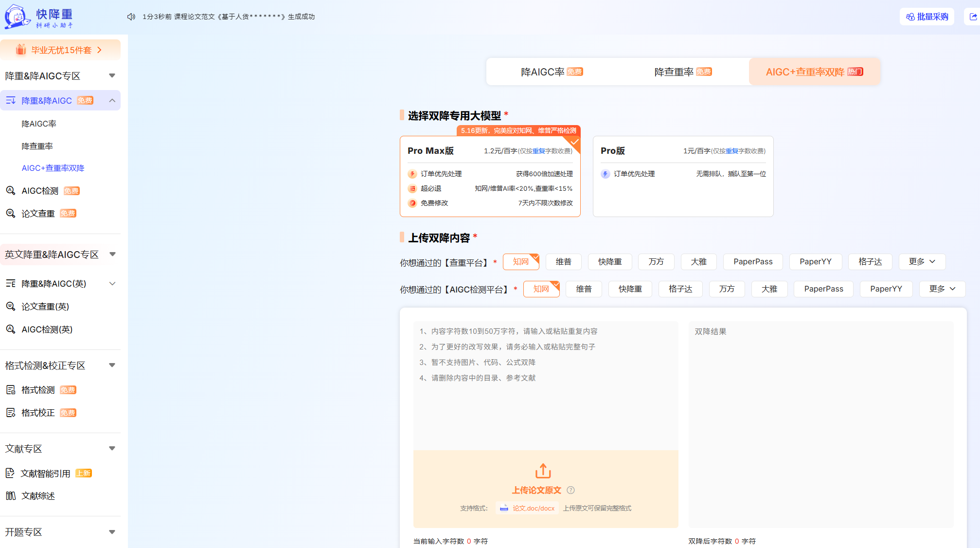Click the speaker announcement icon
This screenshot has width=980, height=548.
click(x=131, y=17)
